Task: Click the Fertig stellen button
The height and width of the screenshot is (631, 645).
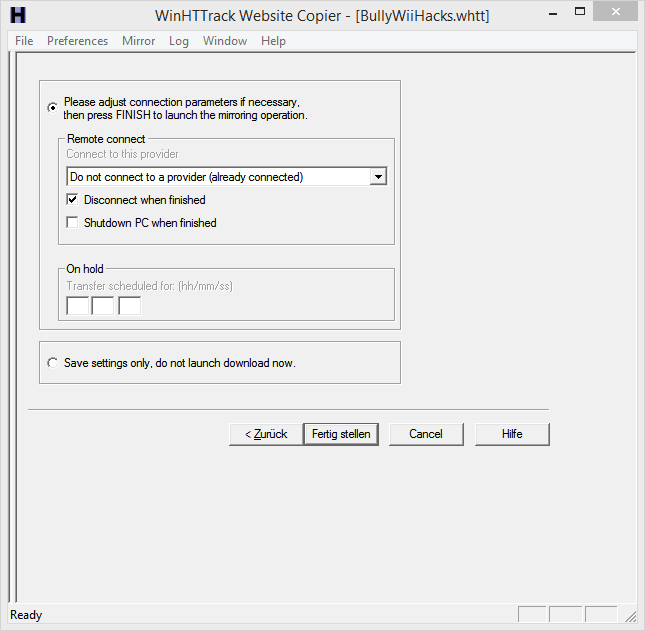Action: 341,434
